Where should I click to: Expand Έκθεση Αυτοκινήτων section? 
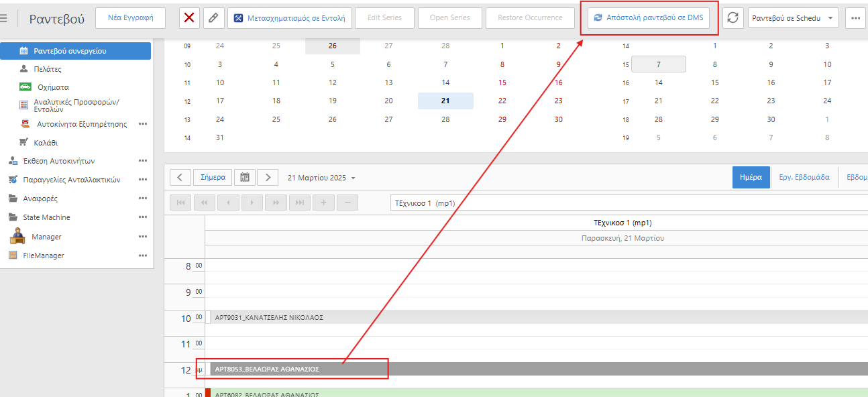[x=58, y=161]
